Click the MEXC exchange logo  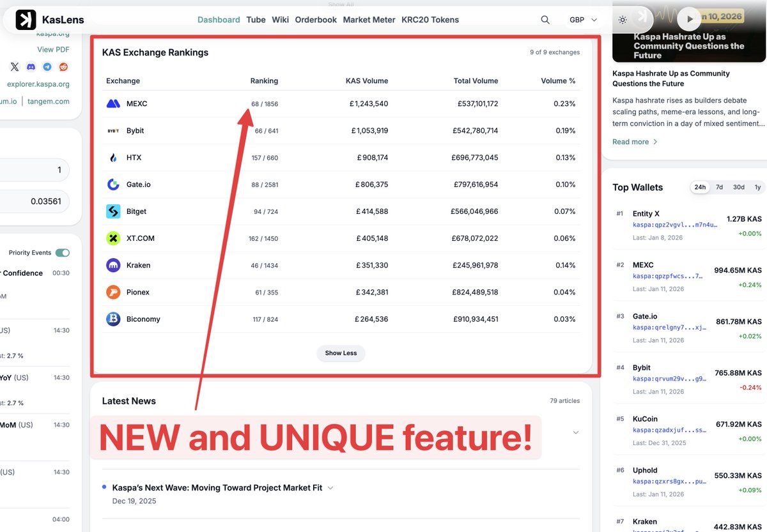click(113, 103)
